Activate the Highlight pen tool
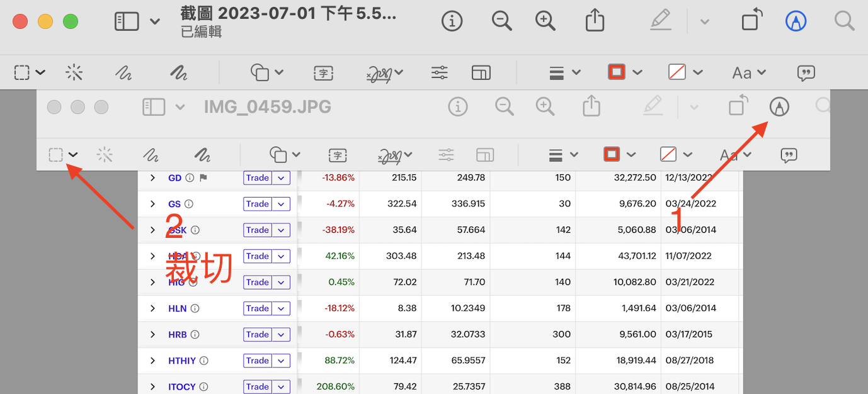868x394 pixels. coord(661,21)
